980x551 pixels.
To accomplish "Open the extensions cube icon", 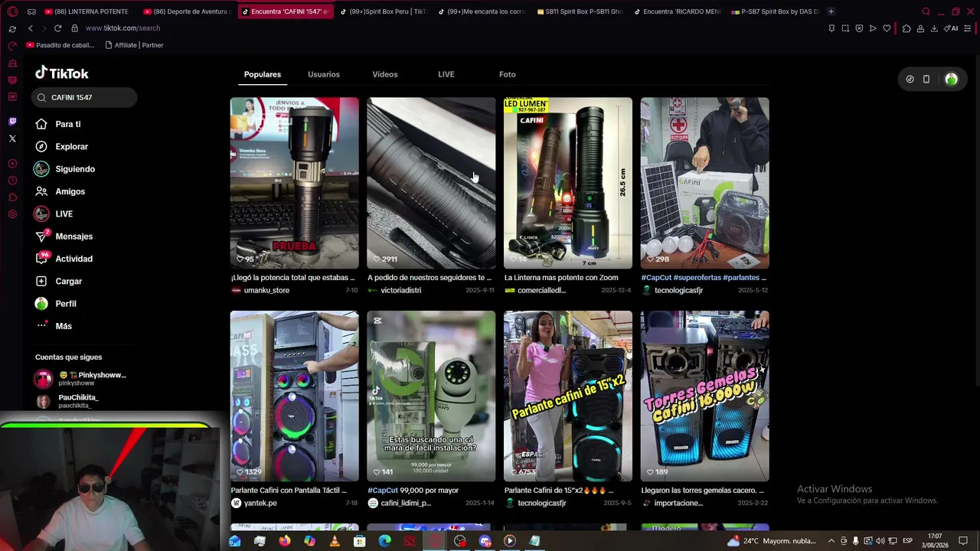I will pos(906,28).
